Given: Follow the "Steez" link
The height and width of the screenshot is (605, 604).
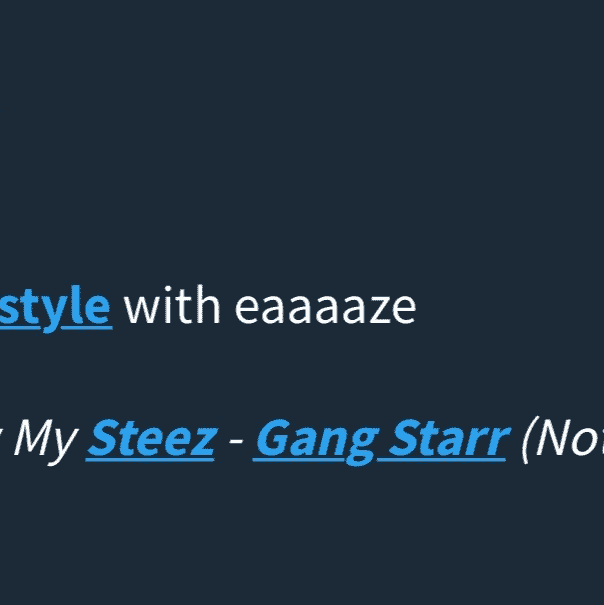Looking at the screenshot, I should click(151, 439).
